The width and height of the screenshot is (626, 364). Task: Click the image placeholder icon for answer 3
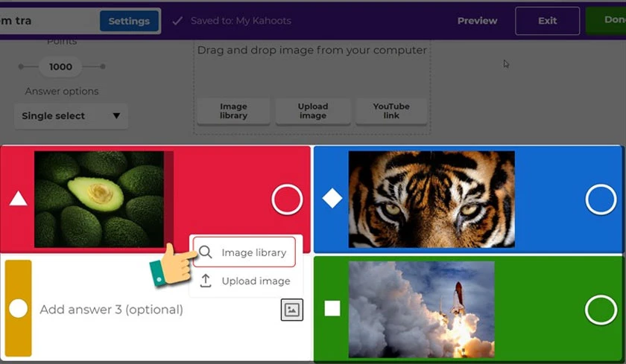pyautogui.click(x=292, y=310)
